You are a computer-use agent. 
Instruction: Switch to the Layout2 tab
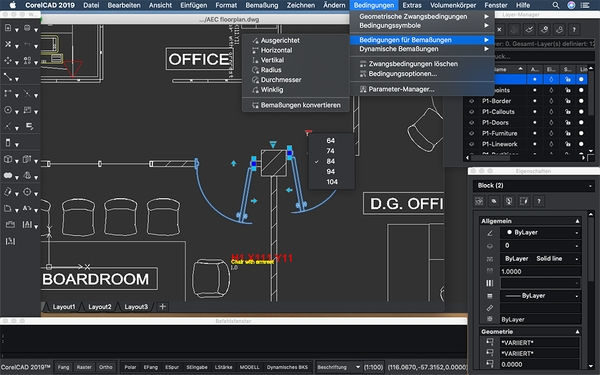99,307
